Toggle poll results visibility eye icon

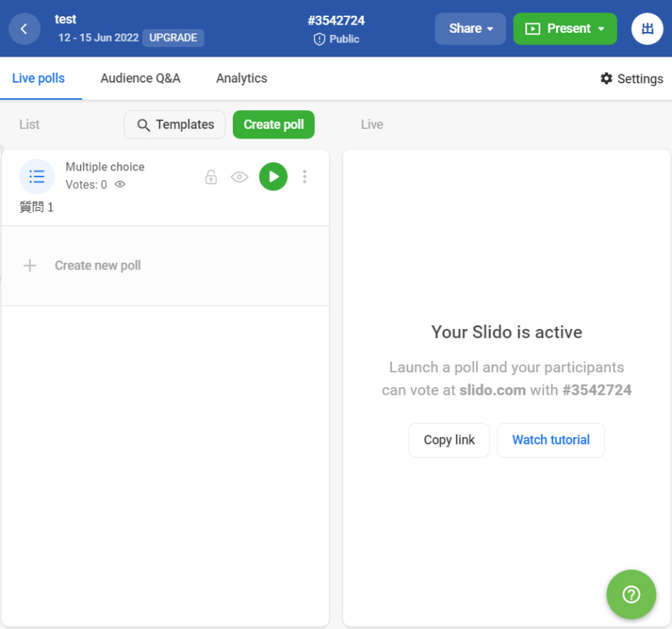[239, 176]
